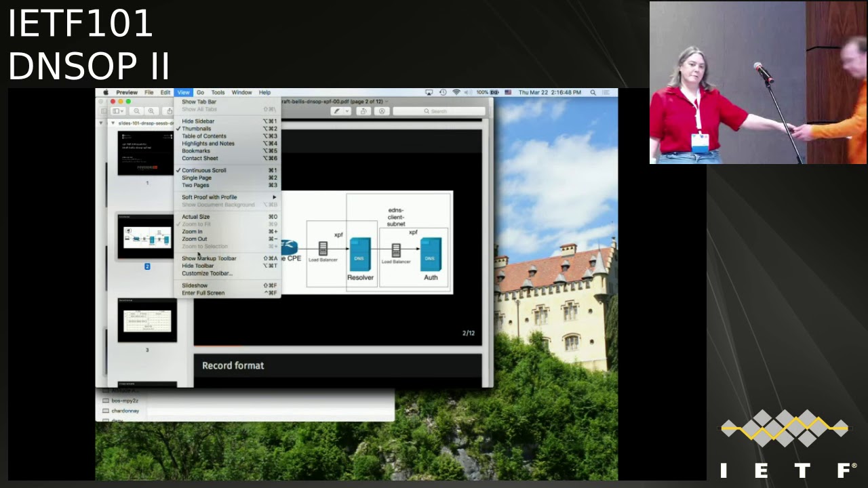
Task: Open the sidebar button dropdown arrow
Action: 123,111
